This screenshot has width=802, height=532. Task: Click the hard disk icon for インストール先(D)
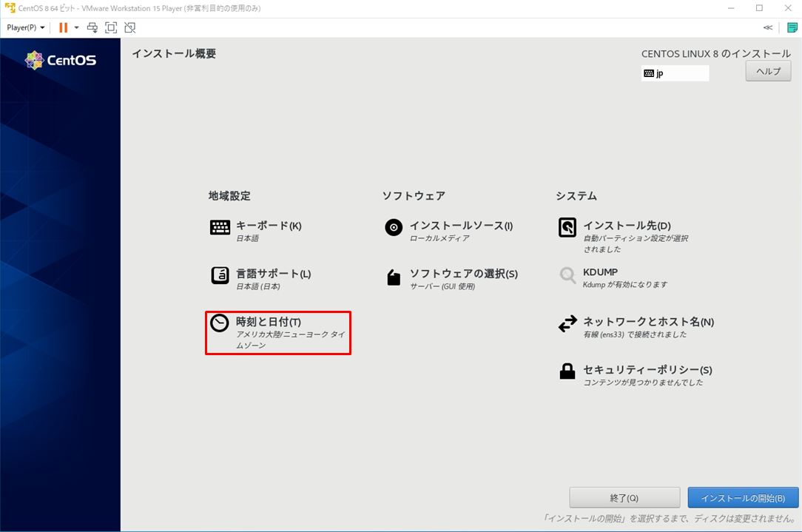567,227
